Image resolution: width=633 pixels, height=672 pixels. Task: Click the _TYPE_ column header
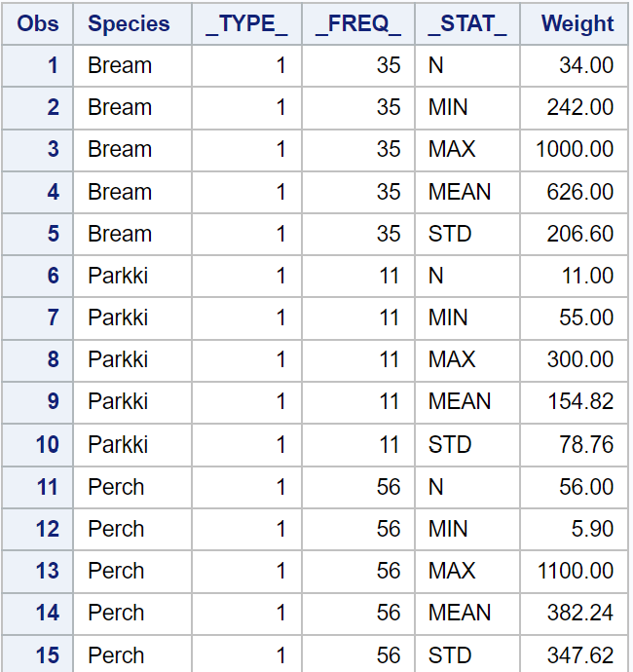[x=246, y=23]
